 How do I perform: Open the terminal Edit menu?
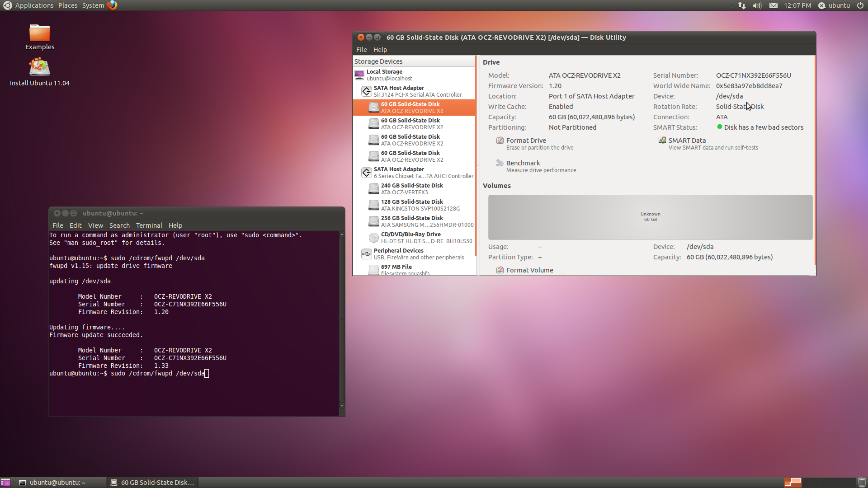tap(75, 225)
